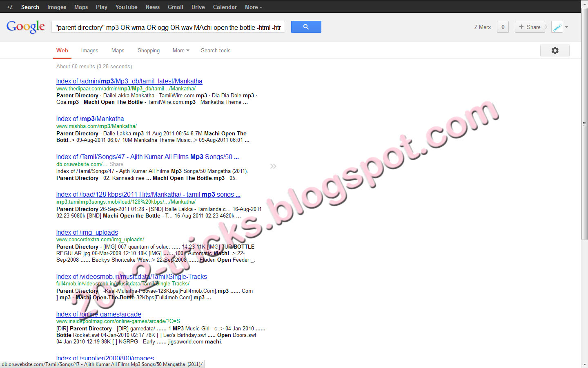Open the preview arrows beside Ajith Kumar result

[x=273, y=166]
